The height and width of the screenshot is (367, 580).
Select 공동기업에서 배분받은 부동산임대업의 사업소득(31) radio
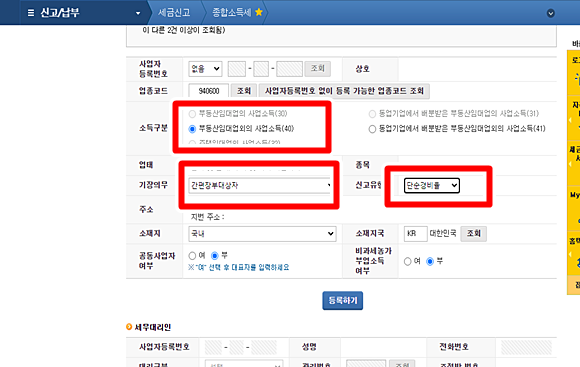(x=372, y=114)
